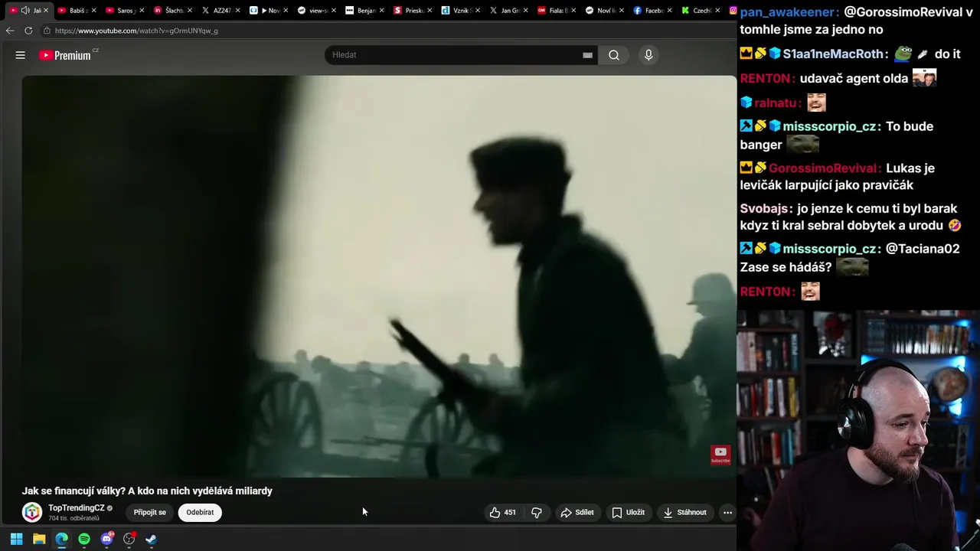This screenshot has height=551, width=980.
Task: Close the Saros tab
Action: click(142, 11)
